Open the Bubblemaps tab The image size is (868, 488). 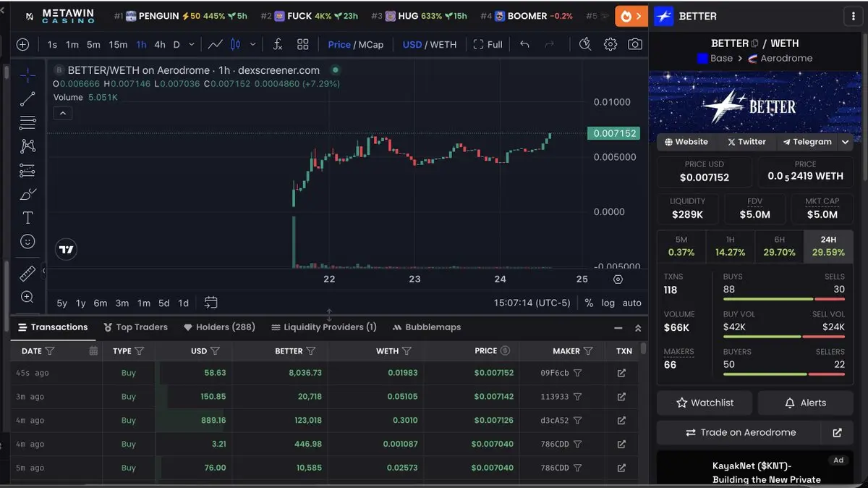coord(427,327)
